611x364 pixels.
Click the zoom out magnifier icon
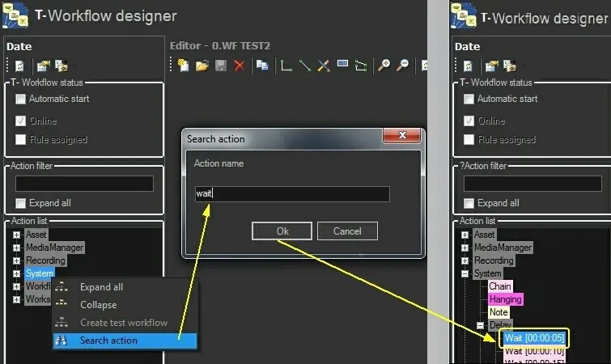[x=402, y=66]
